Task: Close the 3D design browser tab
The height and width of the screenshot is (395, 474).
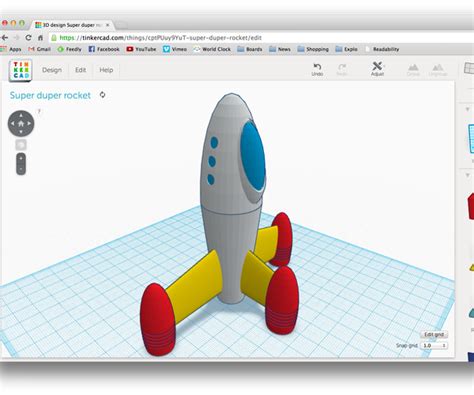Action: point(108,25)
